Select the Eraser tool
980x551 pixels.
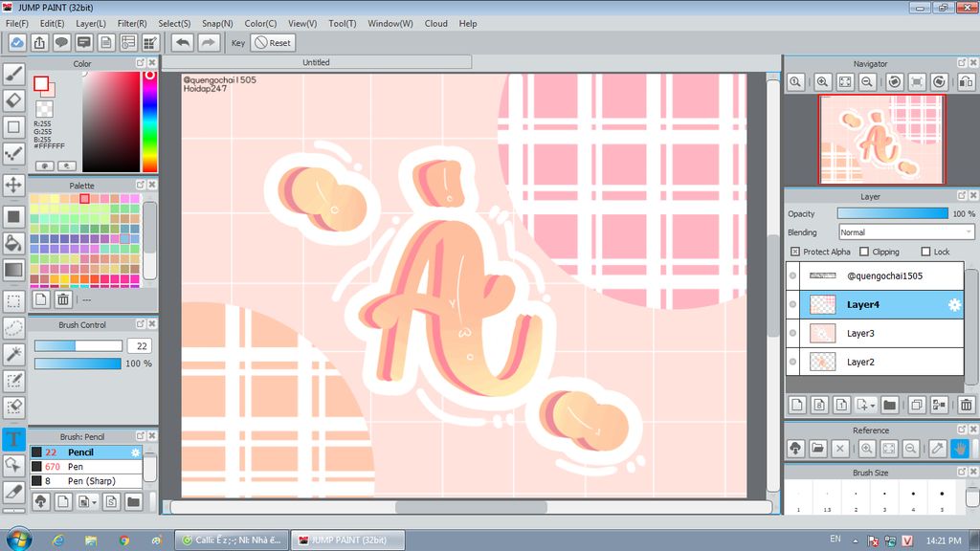(13, 99)
